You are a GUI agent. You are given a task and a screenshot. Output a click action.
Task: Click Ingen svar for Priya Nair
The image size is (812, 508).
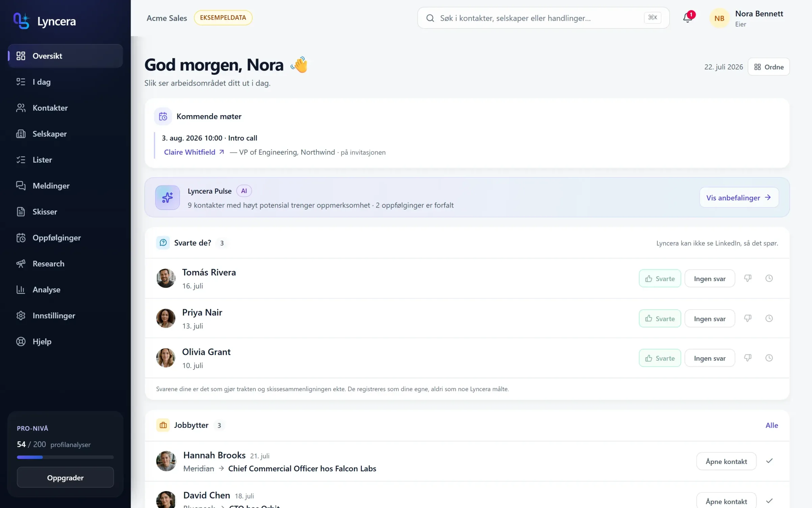pos(710,318)
